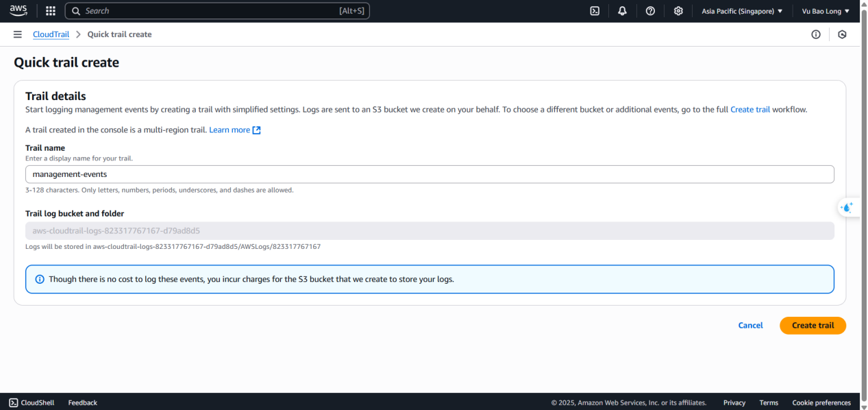Launch CloudShell from the top bar icon

pos(595,11)
